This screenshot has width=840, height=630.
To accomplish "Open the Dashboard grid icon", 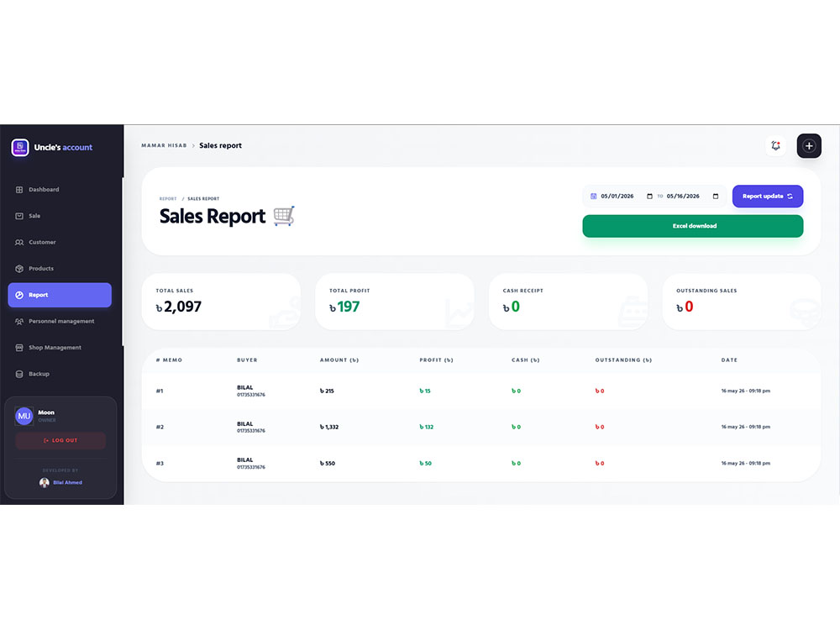I will coord(19,190).
